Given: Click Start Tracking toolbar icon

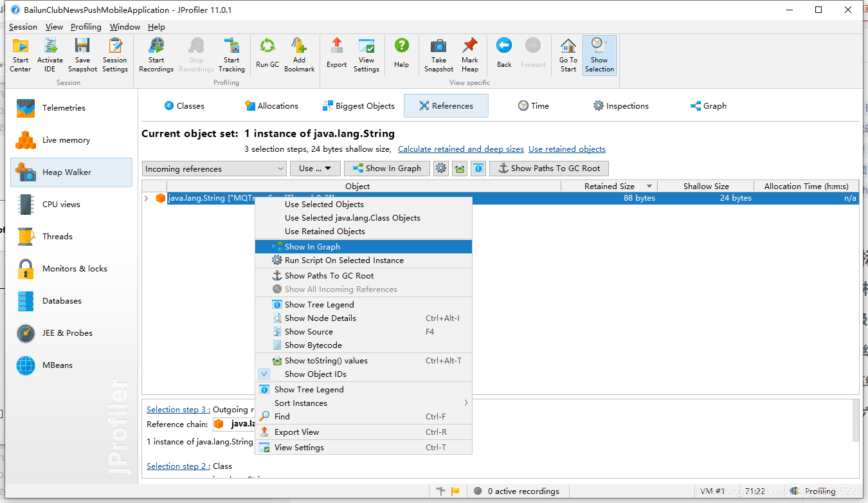Looking at the screenshot, I should 231,55.
